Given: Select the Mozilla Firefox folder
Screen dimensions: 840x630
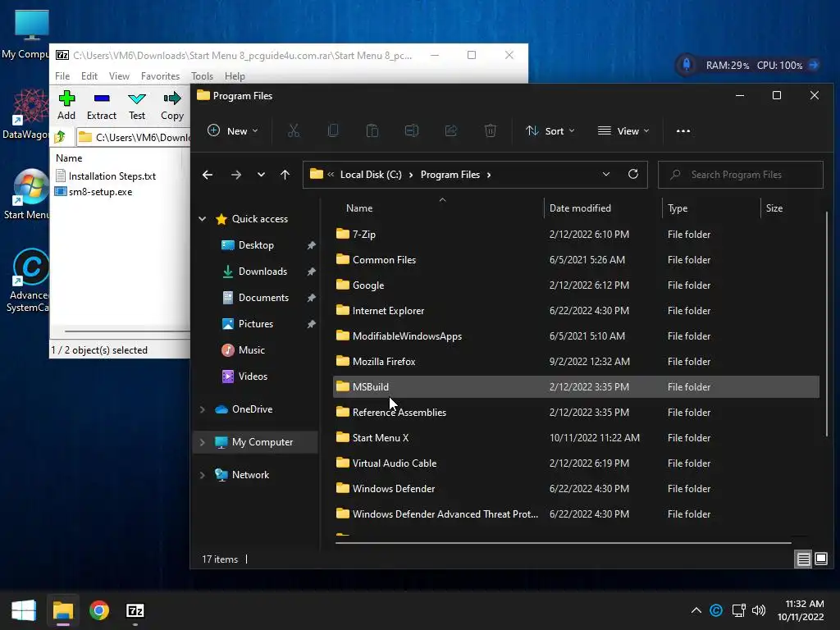Looking at the screenshot, I should pyautogui.click(x=576, y=361).
